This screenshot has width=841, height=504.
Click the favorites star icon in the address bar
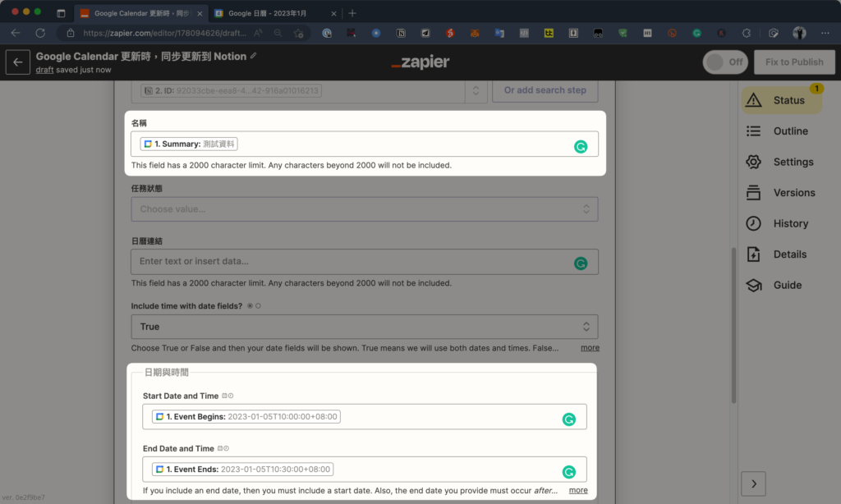[x=299, y=33]
